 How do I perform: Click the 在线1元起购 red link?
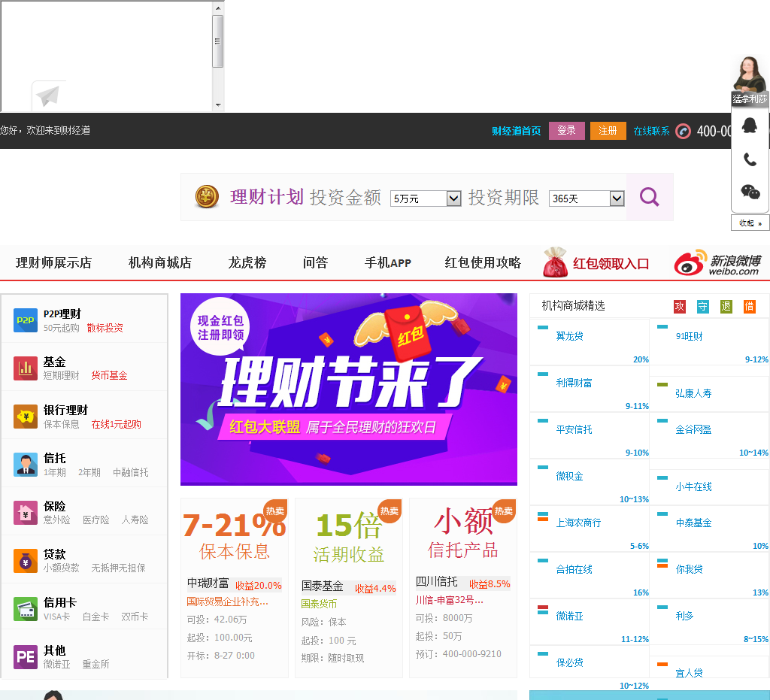click(x=117, y=424)
